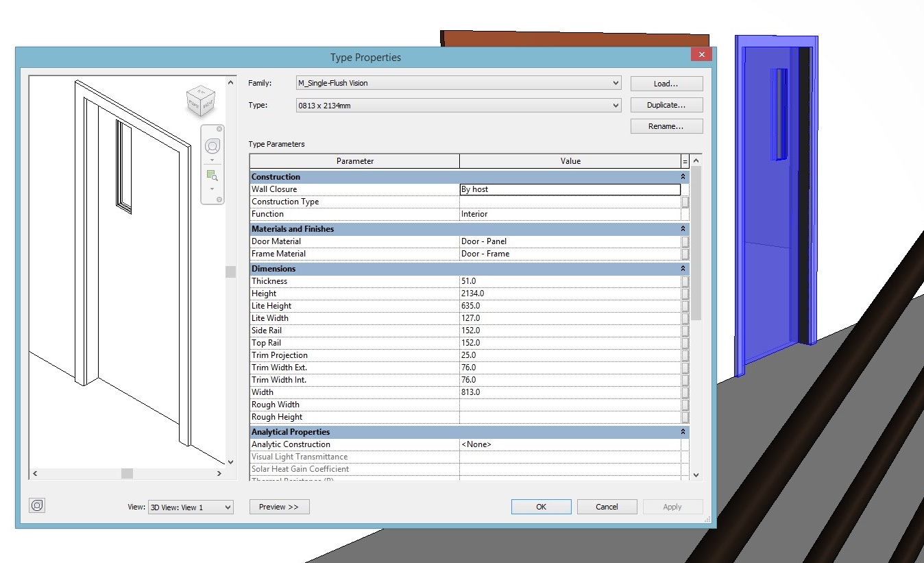The width and height of the screenshot is (924, 563).
Task: Confirm the dialog with OK
Action: [x=541, y=507]
